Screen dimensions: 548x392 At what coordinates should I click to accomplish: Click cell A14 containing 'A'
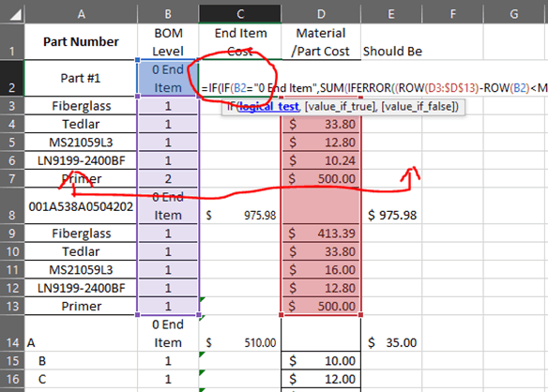(81, 333)
